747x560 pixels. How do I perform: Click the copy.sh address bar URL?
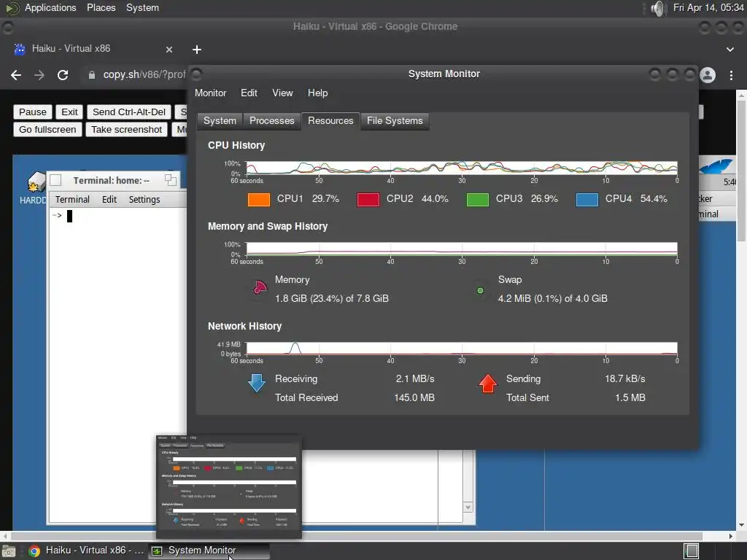(x=144, y=75)
